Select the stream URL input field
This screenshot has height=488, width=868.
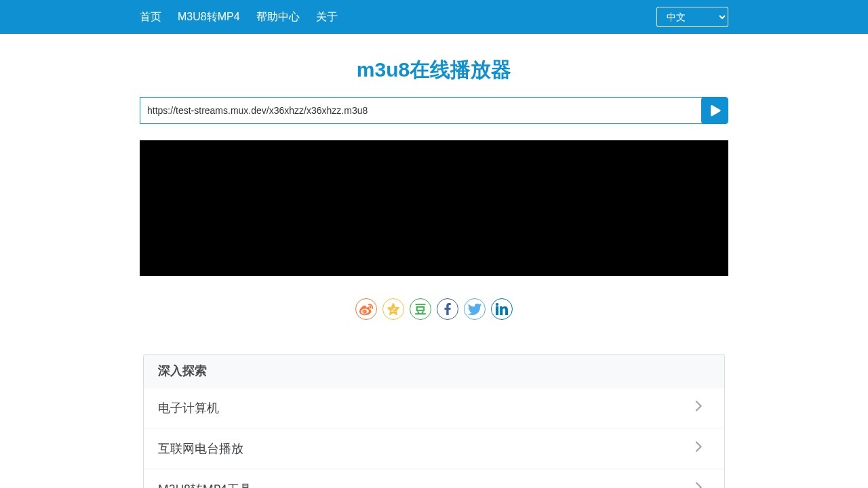point(420,110)
